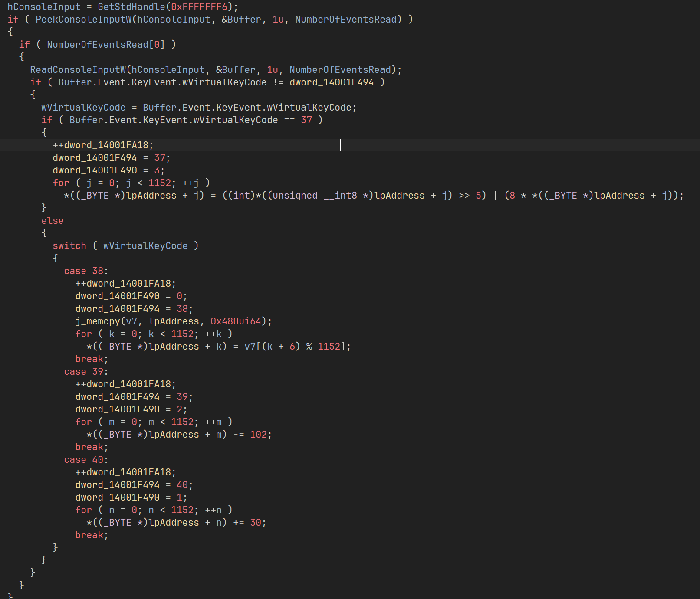Click hConsoleInput on the assignment line
Screen dimensions: 700x599
point(44,7)
